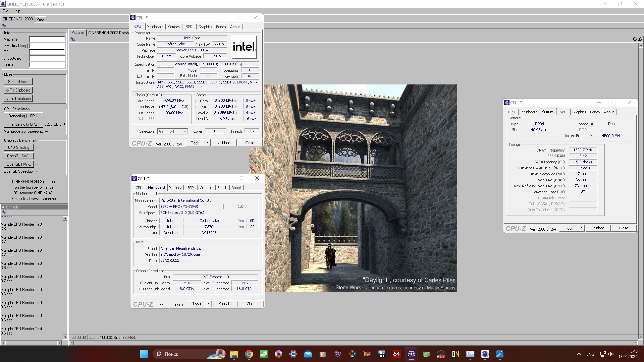
Task: Select the Pictures tab
Action: (x=78, y=33)
